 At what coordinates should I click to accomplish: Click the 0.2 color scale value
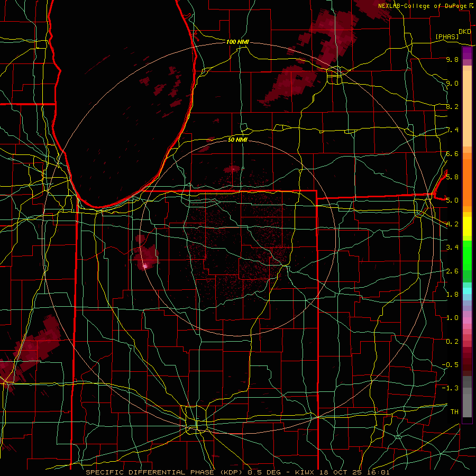click(452, 341)
